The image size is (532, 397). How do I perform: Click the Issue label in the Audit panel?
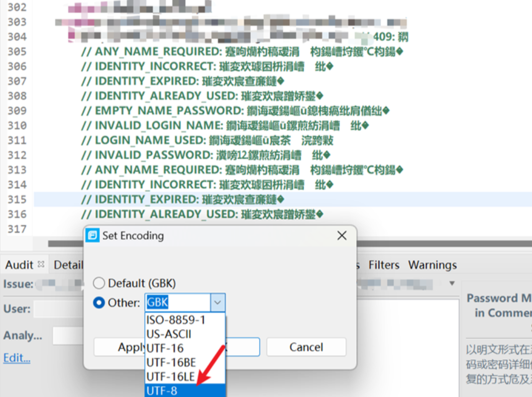18,284
